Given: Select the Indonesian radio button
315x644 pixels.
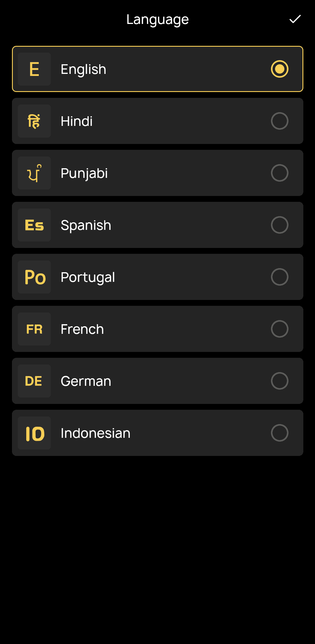Looking at the screenshot, I should tap(279, 433).
